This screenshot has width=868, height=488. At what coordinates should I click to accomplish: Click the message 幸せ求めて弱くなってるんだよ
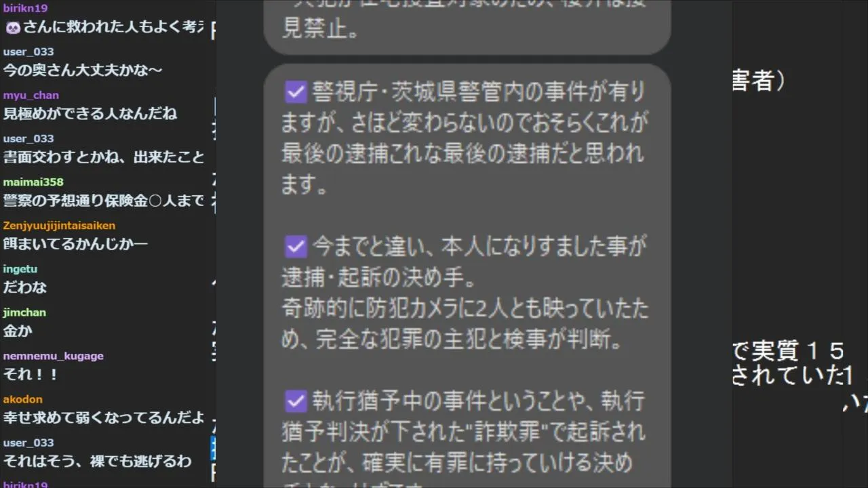click(103, 418)
